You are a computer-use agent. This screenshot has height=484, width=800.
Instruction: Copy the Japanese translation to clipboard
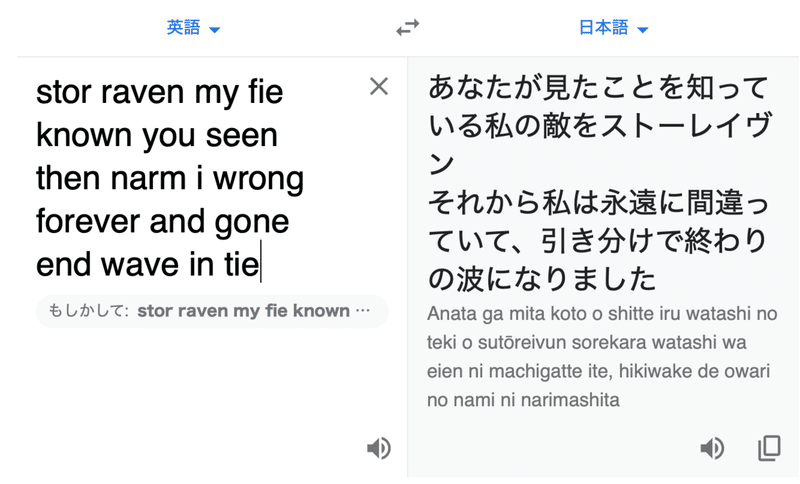(x=769, y=448)
